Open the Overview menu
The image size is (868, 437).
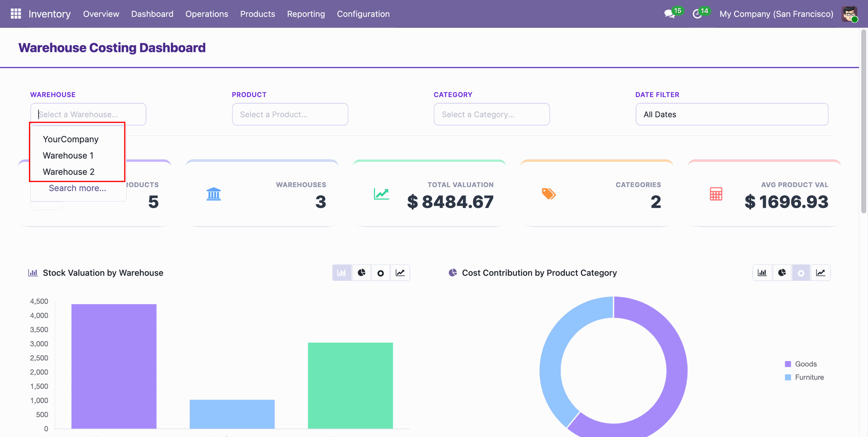tap(101, 14)
